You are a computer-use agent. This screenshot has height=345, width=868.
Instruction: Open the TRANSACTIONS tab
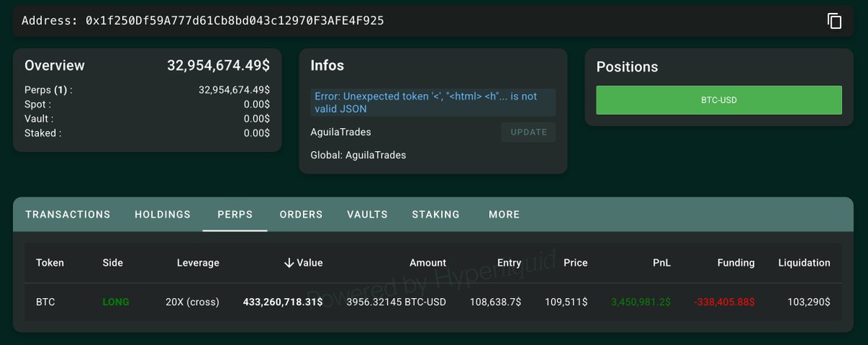coord(68,214)
